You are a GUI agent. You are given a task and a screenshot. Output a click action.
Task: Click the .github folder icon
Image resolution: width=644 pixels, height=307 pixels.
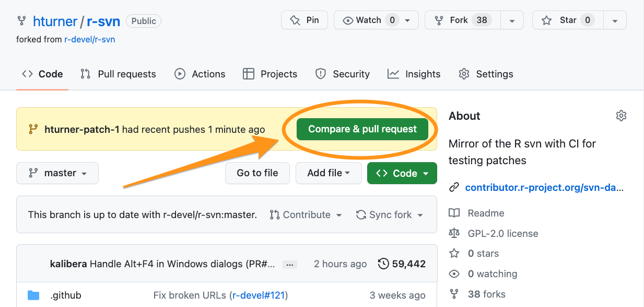click(x=33, y=295)
